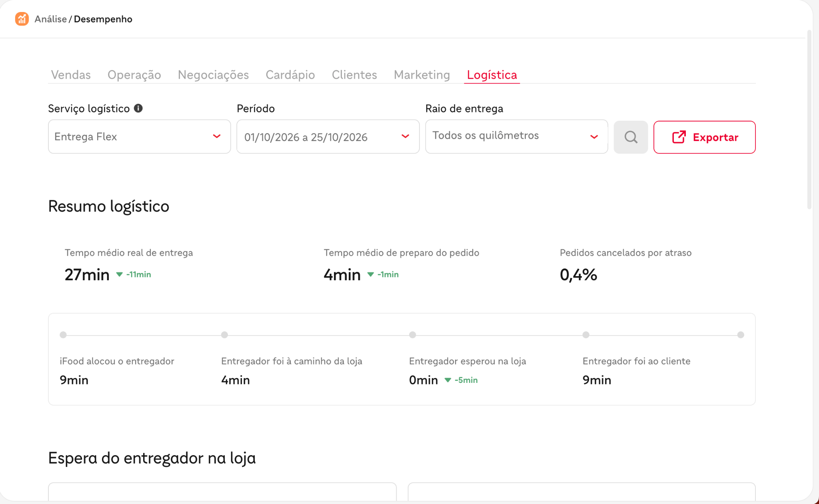Click the timeline marker above iFood alocou
Screen dimensions: 819x504
(x=63, y=335)
